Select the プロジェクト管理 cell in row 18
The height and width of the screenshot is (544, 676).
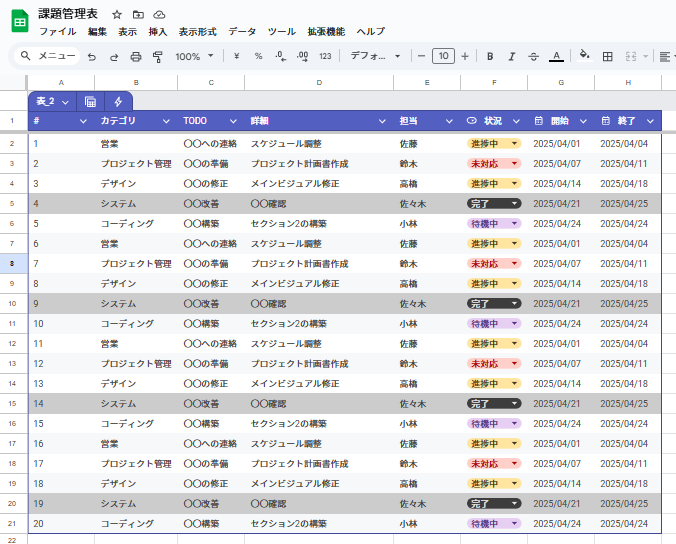136,464
